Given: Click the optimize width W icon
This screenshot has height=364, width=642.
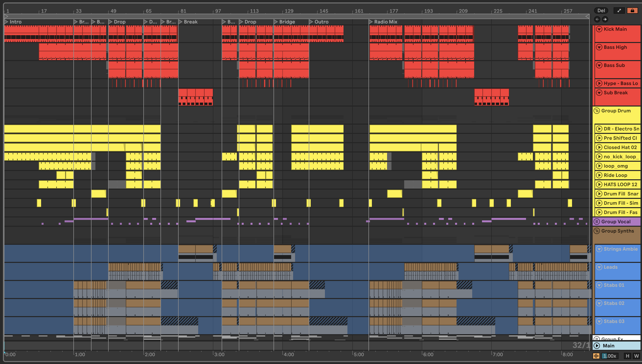Looking at the screenshot, I should click(x=636, y=356).
